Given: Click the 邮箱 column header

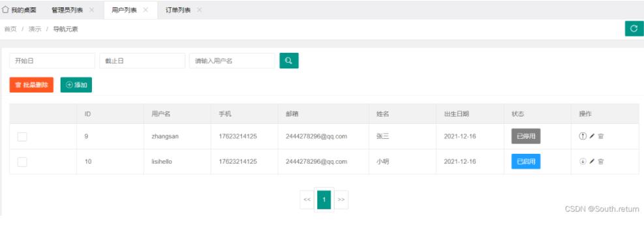Looking at the screenshot, I should (x=292, y=114).
